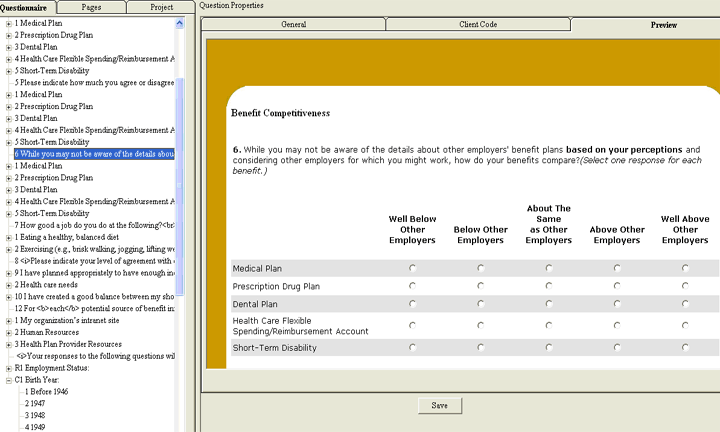Select question 7 How good a job do you do
Viewport: 720px width, 432px height.
[94, 225]
